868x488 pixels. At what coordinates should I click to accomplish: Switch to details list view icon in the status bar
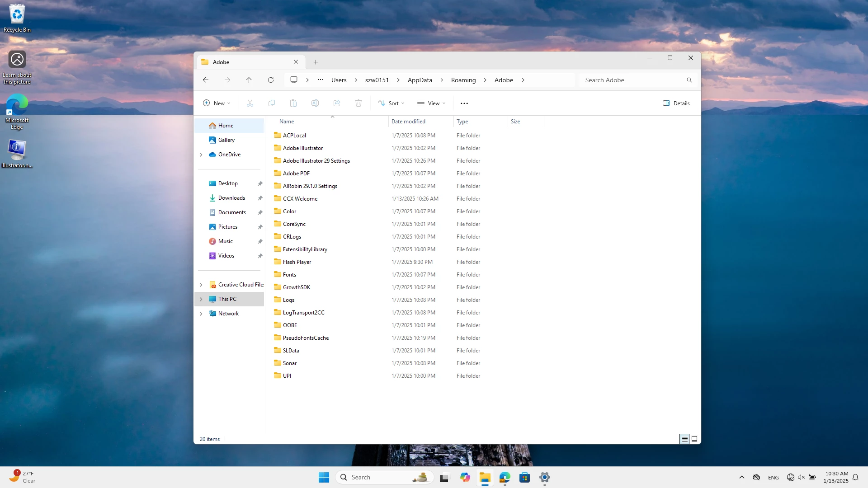pyautogui.click(x=684, y=439)
